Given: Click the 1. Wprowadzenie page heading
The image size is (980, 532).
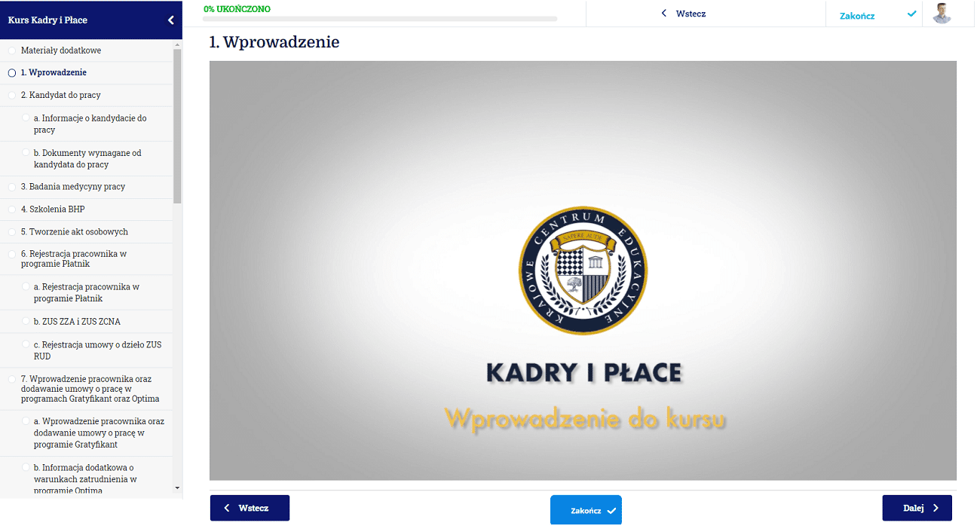Looking at the screenshot, I should click(274, 42).
